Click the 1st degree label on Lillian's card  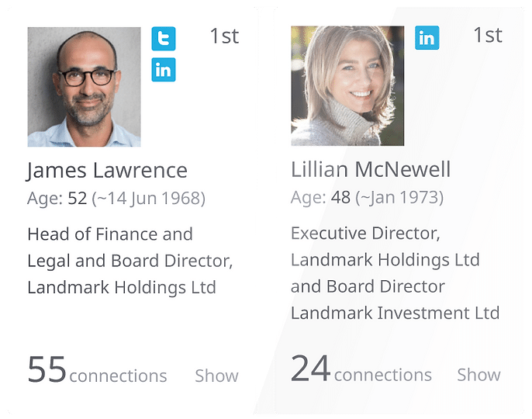488,36
